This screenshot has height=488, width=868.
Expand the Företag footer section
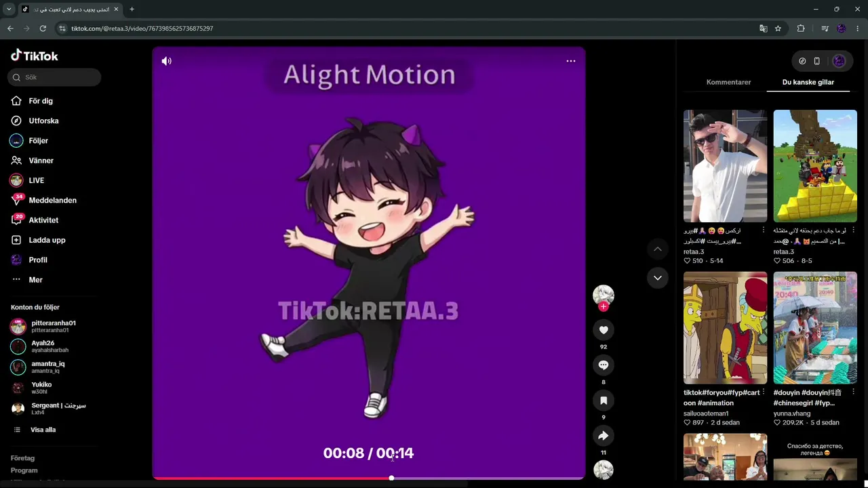coord(22,458)
